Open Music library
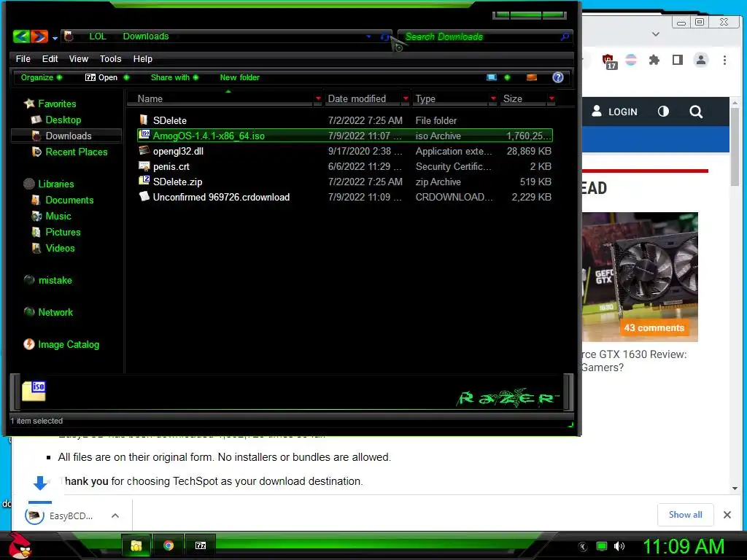This screenshot has width=747, height=560. (58, 216)
